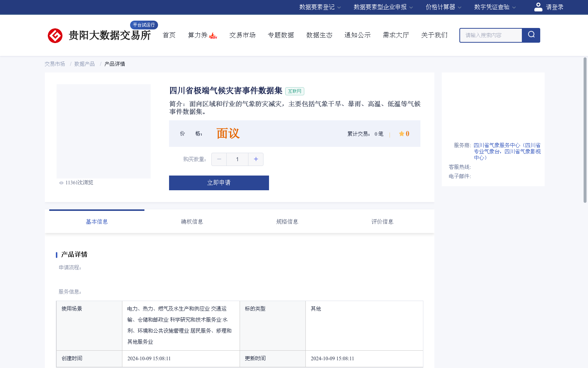This screenshot has width=588, height=368.
Task: Click the HOT flame icon beside 算力券
Action: click(x=213, y=36)
